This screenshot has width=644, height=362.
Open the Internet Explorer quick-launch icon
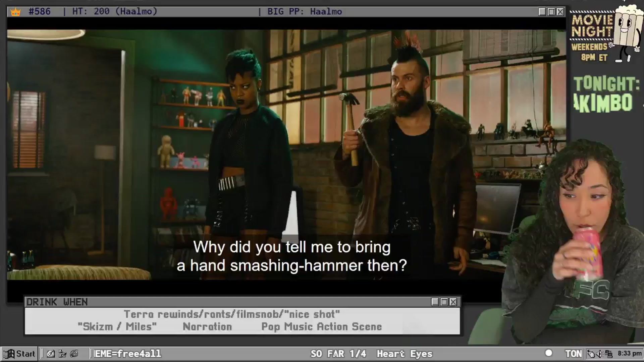click(x=74, y=354)
